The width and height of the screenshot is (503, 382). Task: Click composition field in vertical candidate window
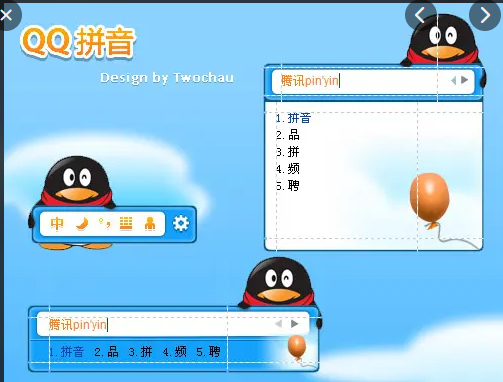(373, 81)
